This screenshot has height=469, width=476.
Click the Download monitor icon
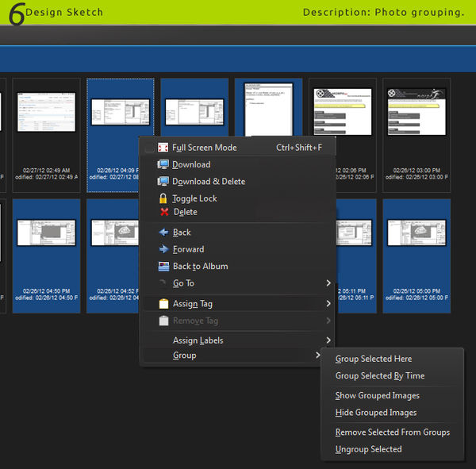click(x=163, y=164)
